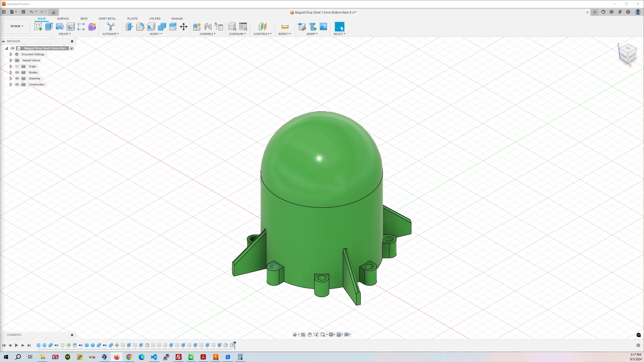Select the Revolve tool
Screen dimensions: 644x362
click(60, 27)
